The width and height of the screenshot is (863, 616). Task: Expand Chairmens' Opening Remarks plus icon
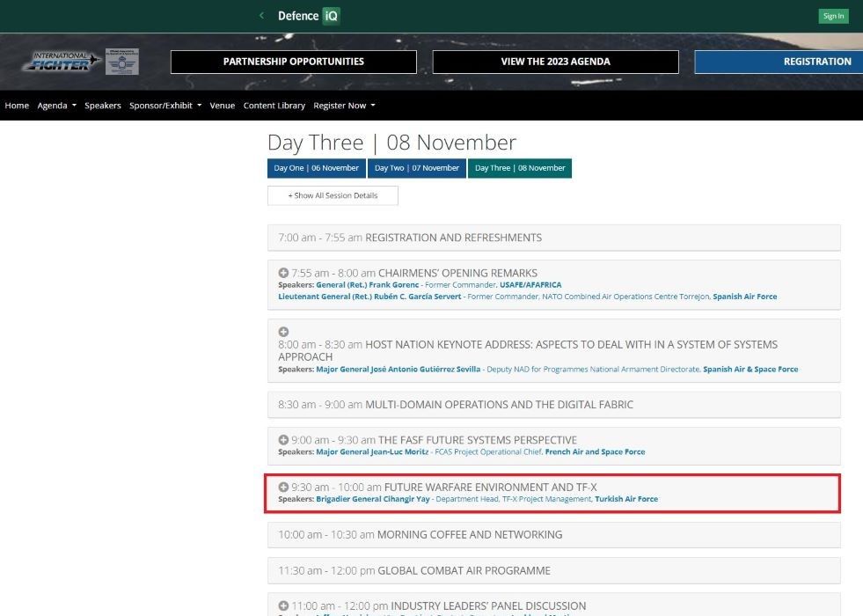pos(283,273)
